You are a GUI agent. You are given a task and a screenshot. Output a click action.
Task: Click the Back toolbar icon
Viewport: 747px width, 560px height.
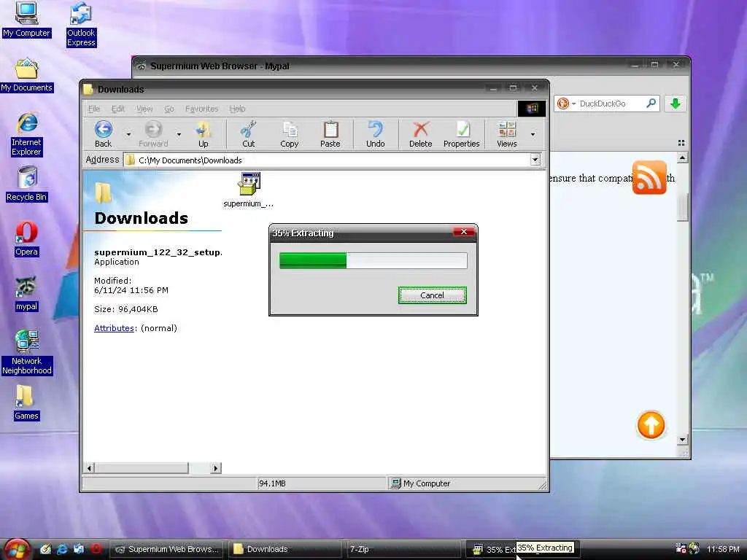tap(104, 134)
